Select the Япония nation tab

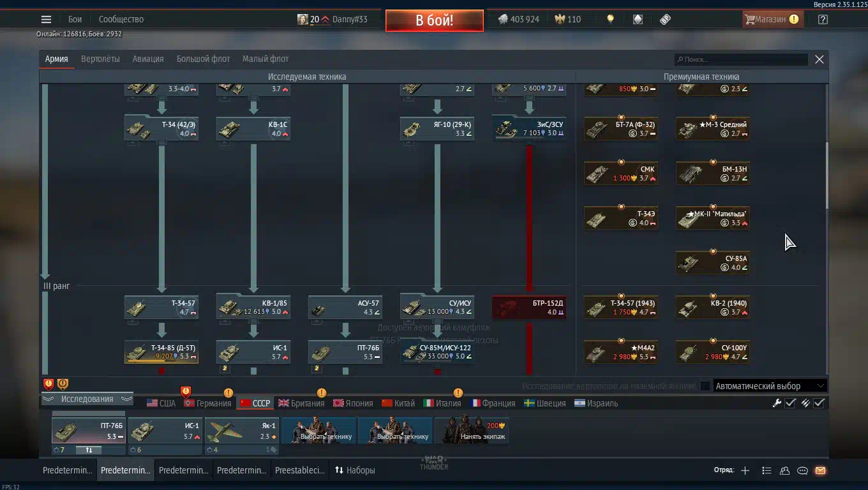coord(353,403)
